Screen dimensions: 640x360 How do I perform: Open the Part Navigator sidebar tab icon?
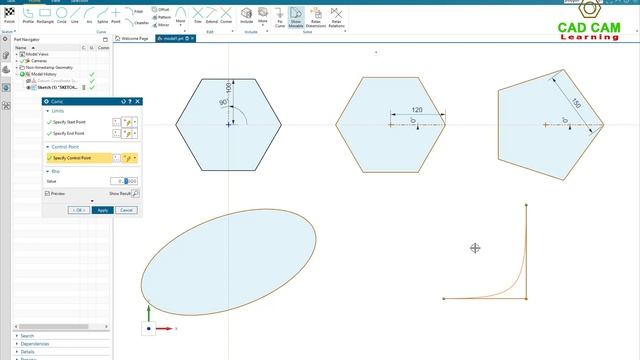pyautogui.click(x=6, y=70)
